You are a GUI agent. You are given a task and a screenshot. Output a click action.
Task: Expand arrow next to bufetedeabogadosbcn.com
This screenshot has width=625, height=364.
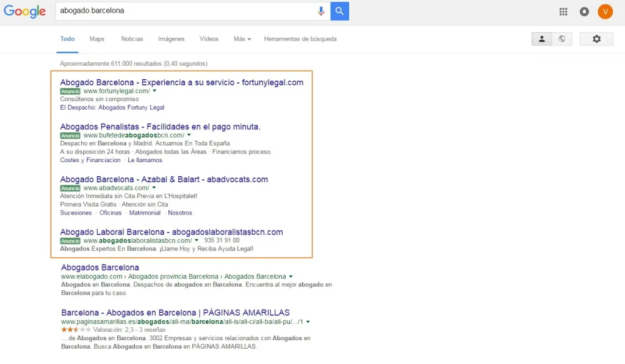(189, 135)
